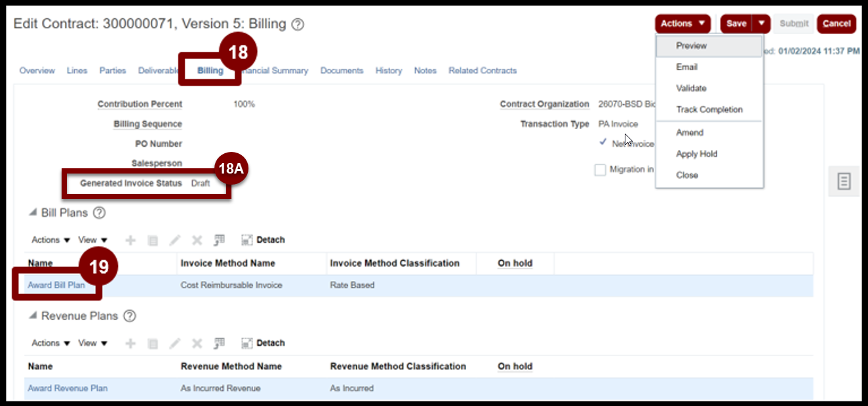Open the Revenue Plans Actions dropdown

coord(50,343)
